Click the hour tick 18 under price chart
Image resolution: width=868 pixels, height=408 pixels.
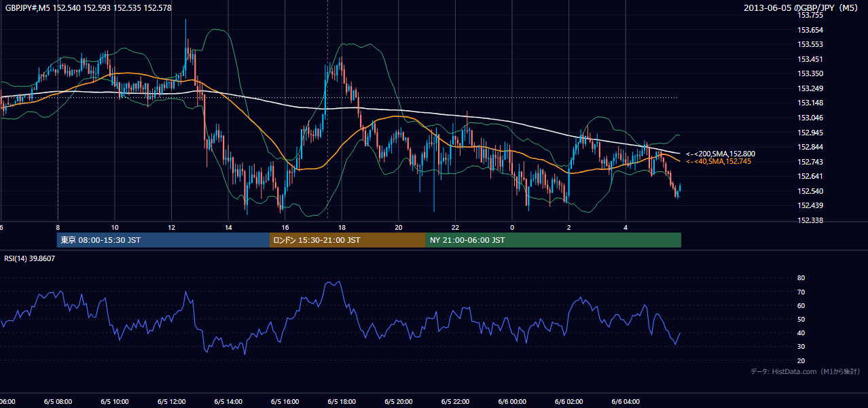coord(342,227)
